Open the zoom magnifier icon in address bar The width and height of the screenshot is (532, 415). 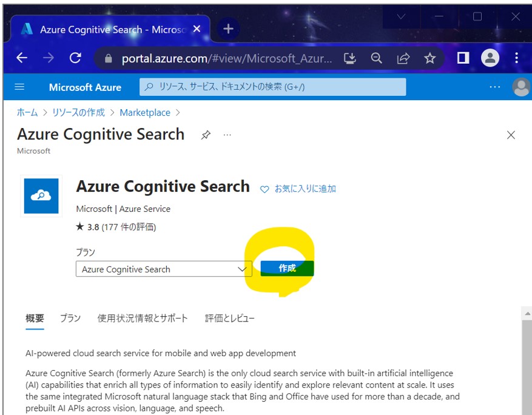click(376, 58)
